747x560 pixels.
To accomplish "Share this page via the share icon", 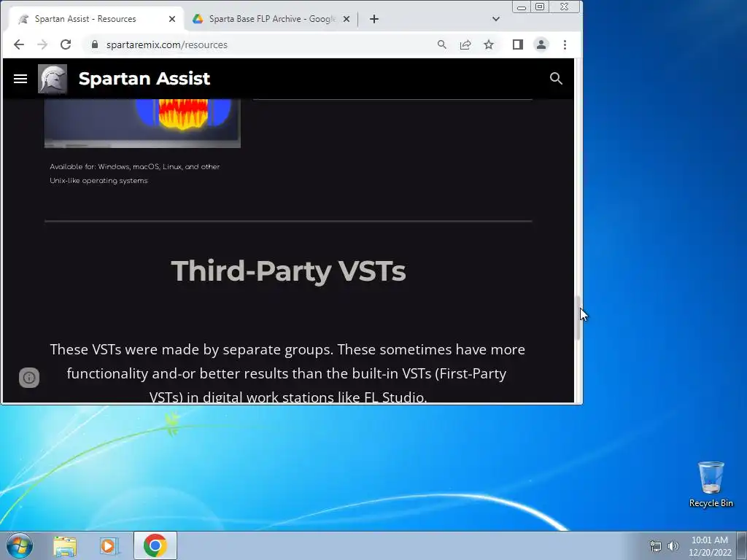I will pyautogui.click(x=465, y=44).
